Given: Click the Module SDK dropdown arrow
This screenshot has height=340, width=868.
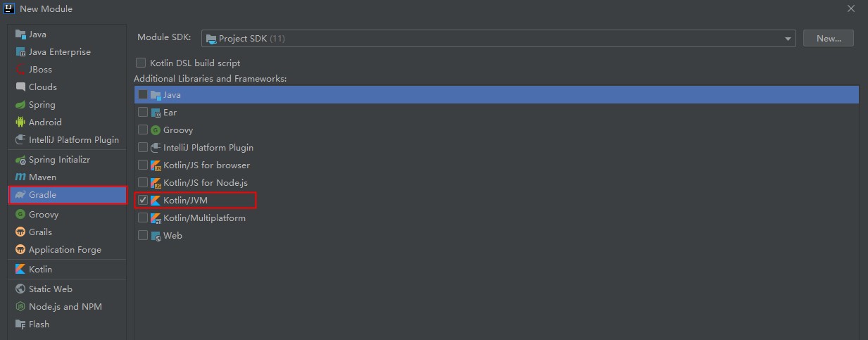Looking at the screenshot, I should click(788, 39).
